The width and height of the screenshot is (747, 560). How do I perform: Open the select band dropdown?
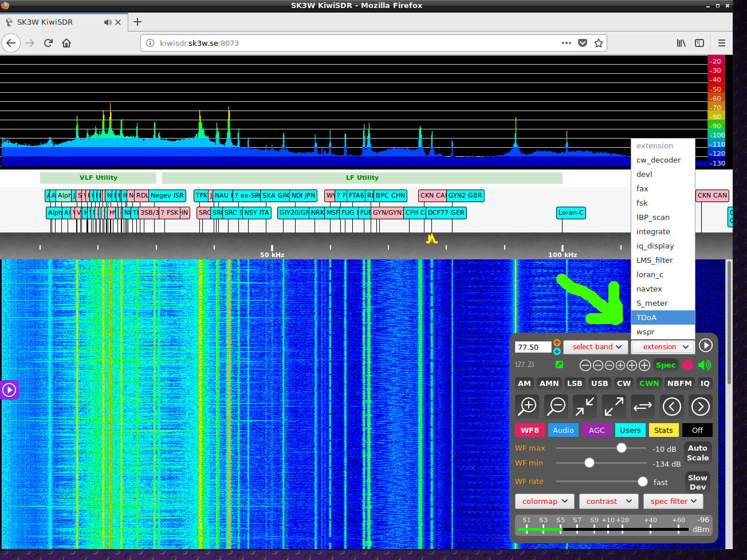[x=596, y=347]
